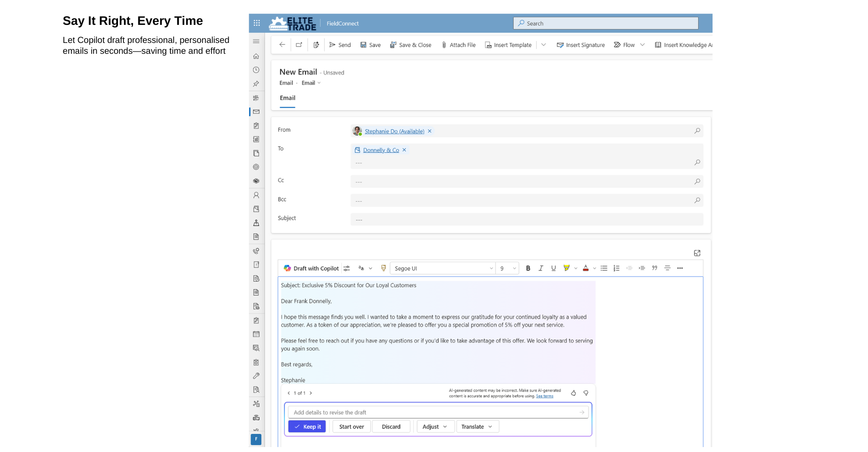Click the Add details to revise field
868x452 pixels.
[x=438, y=412]
